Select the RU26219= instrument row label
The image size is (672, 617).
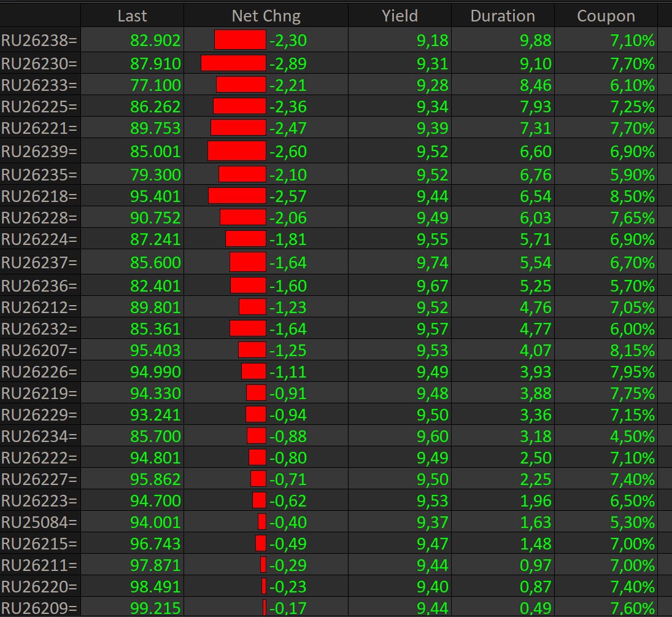click(x=39, y=393)
